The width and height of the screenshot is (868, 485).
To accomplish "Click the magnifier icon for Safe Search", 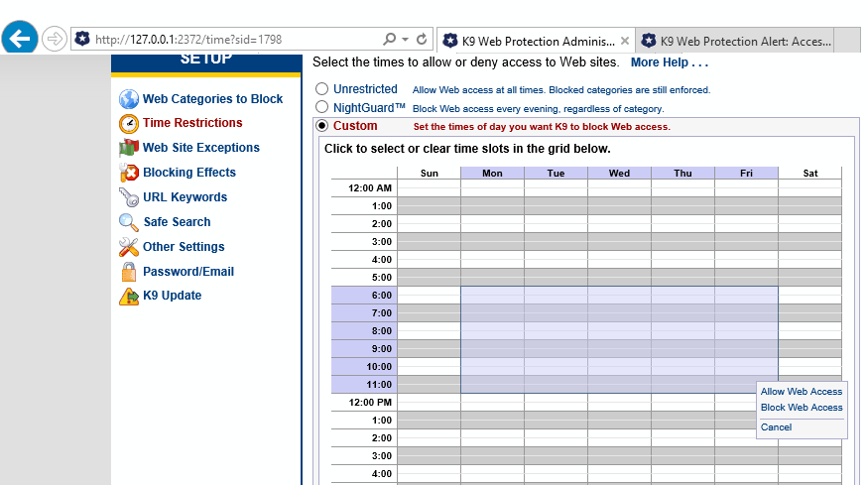I will (x=128, y=222).
